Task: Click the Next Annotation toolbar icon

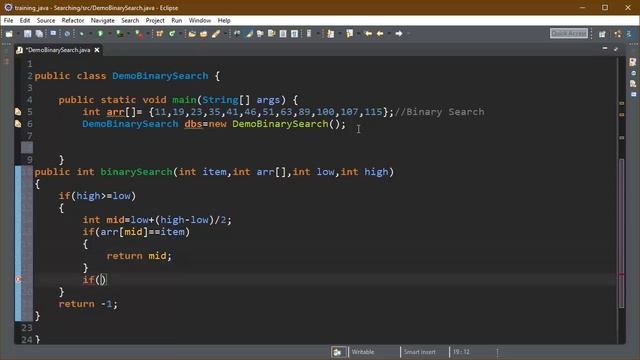Action: pyautogui.click(x=330, y=34)
